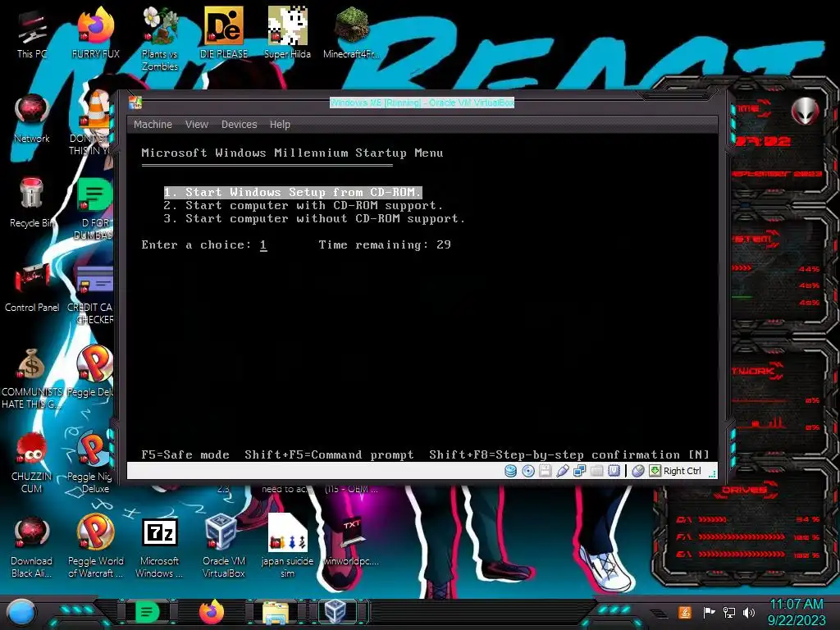This screenshot has height=630, width=840.
Task: Select 'Start Windows Setup from CD-ROM' option
Action: point(293,192)
